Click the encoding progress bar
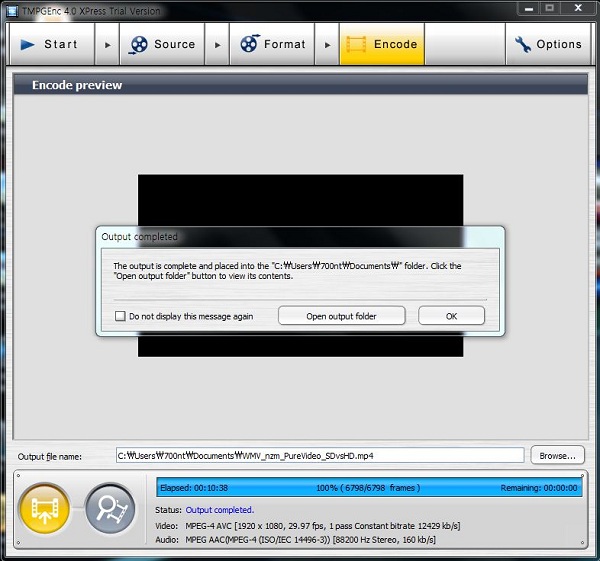This screenshot has height=561, width=600. (369, 488)
